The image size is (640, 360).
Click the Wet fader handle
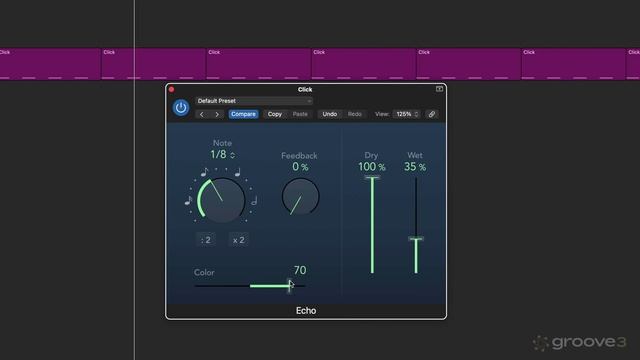pyautogui.click(x=416, y=239)
